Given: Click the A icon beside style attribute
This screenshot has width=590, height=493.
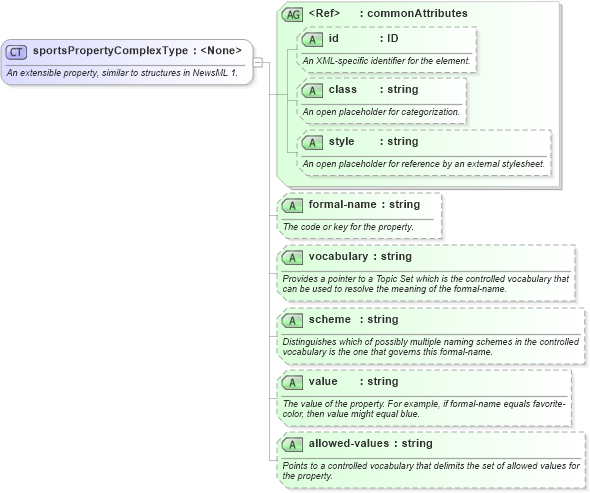Looking at the screenshot, I should point(312,143).
